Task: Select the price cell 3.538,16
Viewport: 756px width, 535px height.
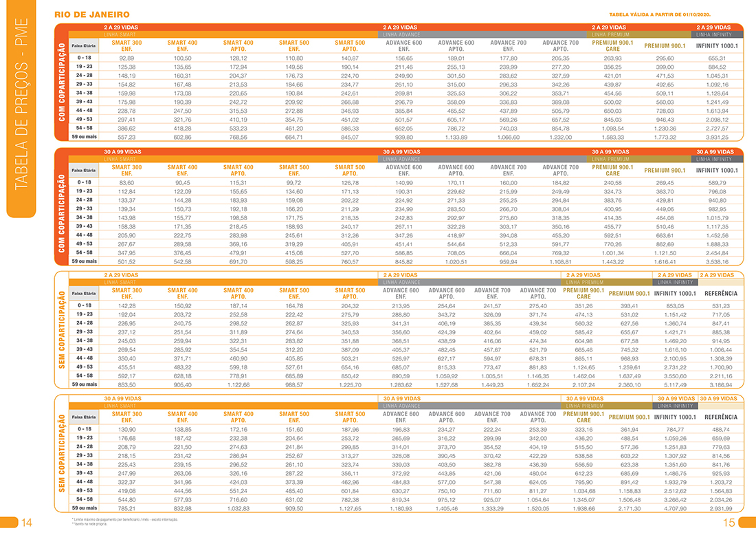Action: tap(717, 262)
